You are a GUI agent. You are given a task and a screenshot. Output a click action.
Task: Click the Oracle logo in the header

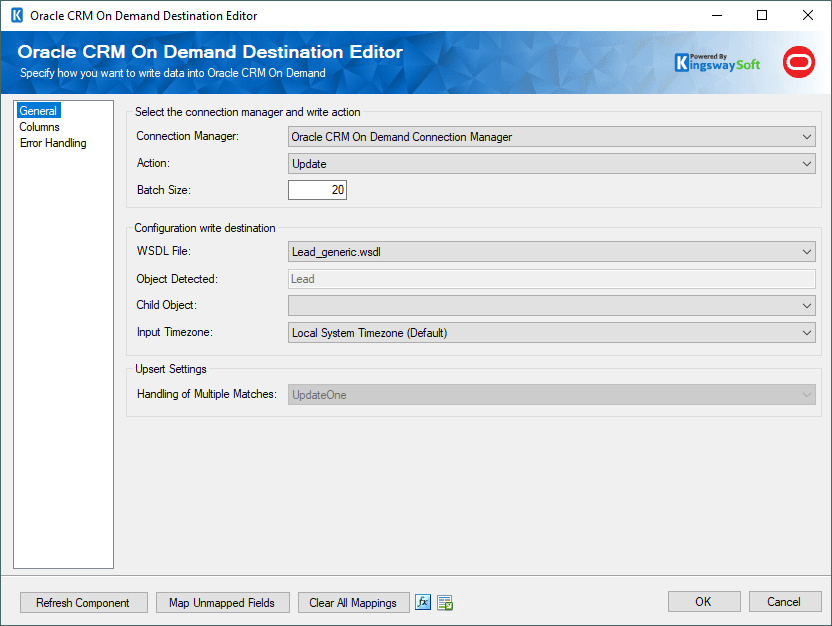[x=798, y=61]
